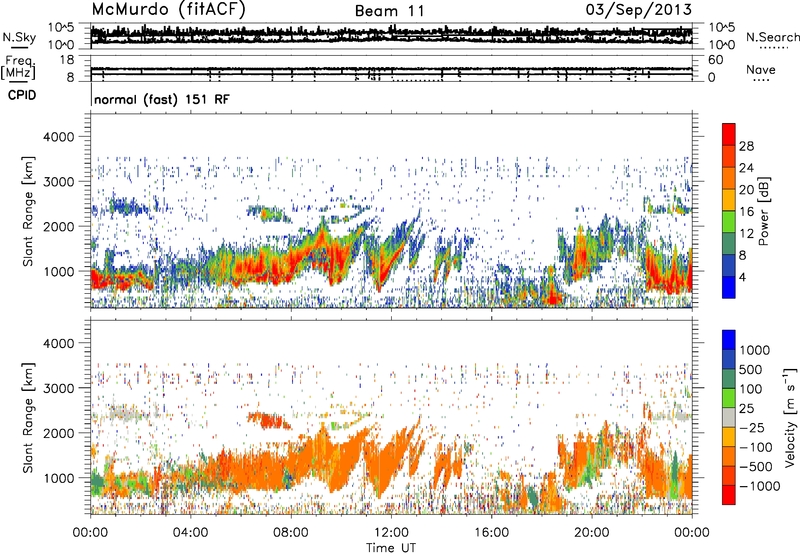Click the 3000 tick on the velocity panel

[x=59, y=388]
